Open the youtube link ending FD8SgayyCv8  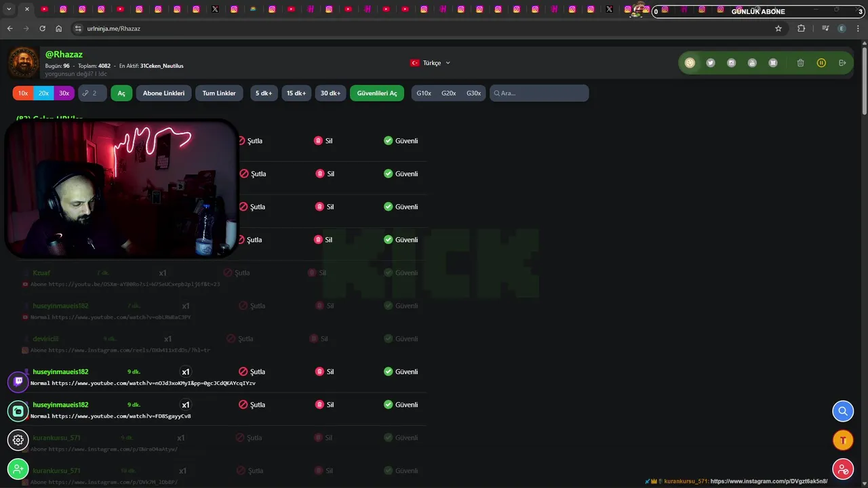pos(121,416)
